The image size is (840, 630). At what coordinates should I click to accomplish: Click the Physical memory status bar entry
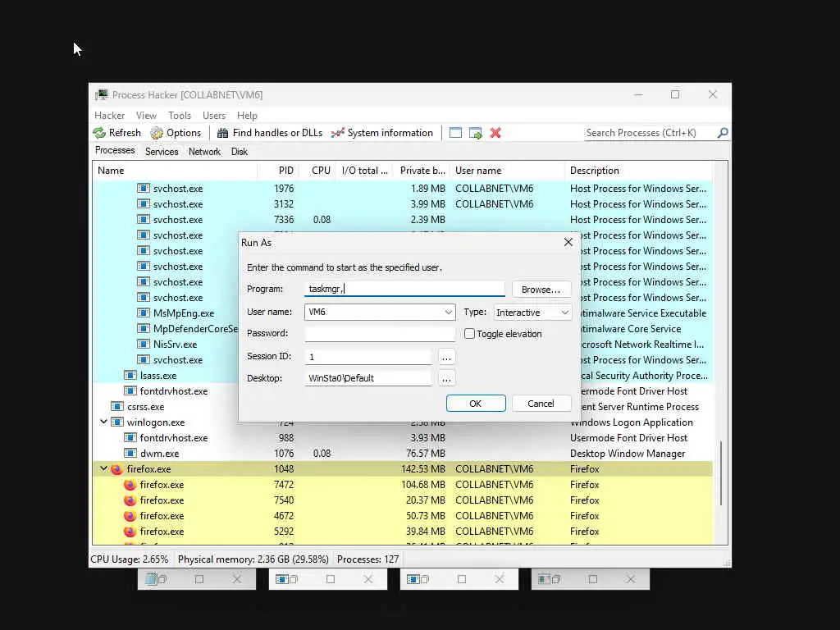pyautogui.click(x=253, y=559)
